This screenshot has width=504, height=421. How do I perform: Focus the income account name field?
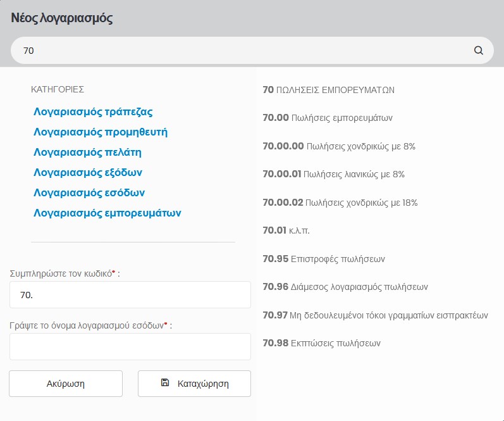click(130, 347)
